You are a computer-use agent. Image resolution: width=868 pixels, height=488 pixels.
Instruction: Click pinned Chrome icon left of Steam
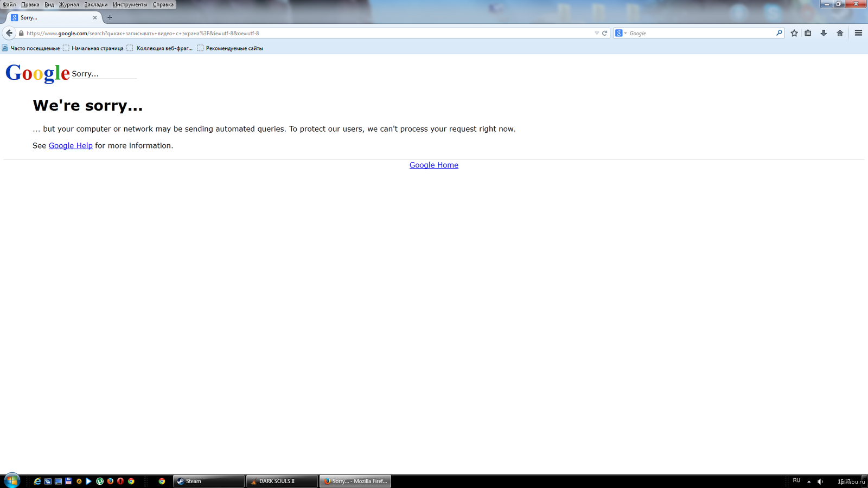(162, 481)
